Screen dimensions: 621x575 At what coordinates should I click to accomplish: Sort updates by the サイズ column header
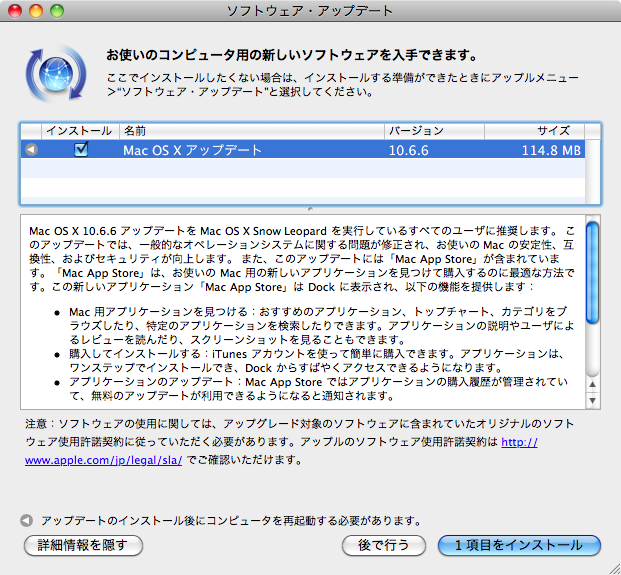[534, 131]
